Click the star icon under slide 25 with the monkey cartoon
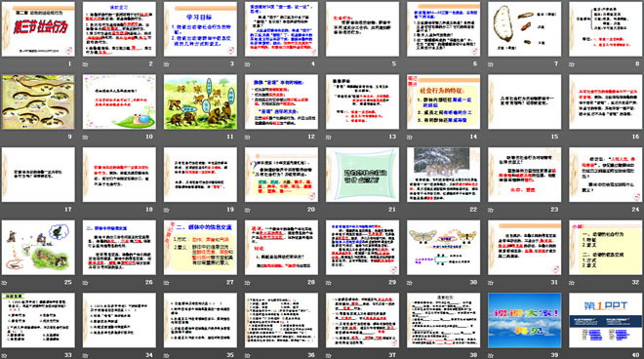The width and height of the screenshot is (644, 359). [4, 283]
